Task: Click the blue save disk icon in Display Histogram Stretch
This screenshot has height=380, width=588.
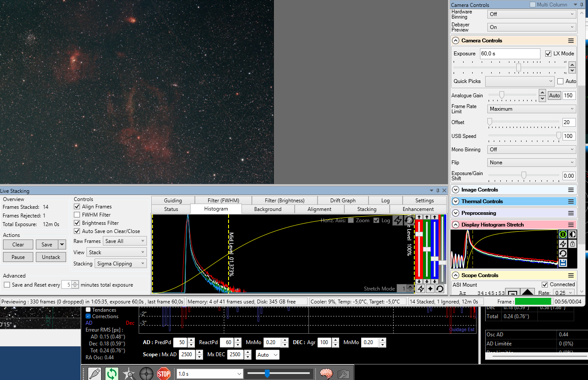Action: (x=563, y=263)
